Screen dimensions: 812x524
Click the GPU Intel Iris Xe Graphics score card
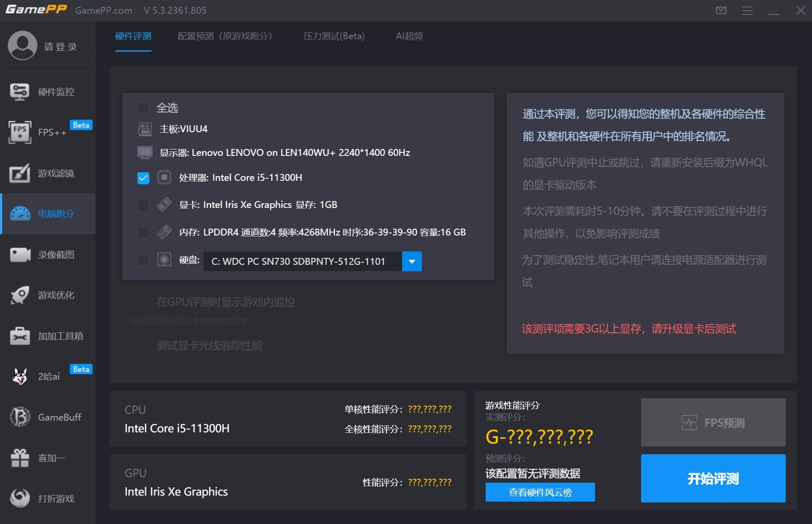point(288,482)
